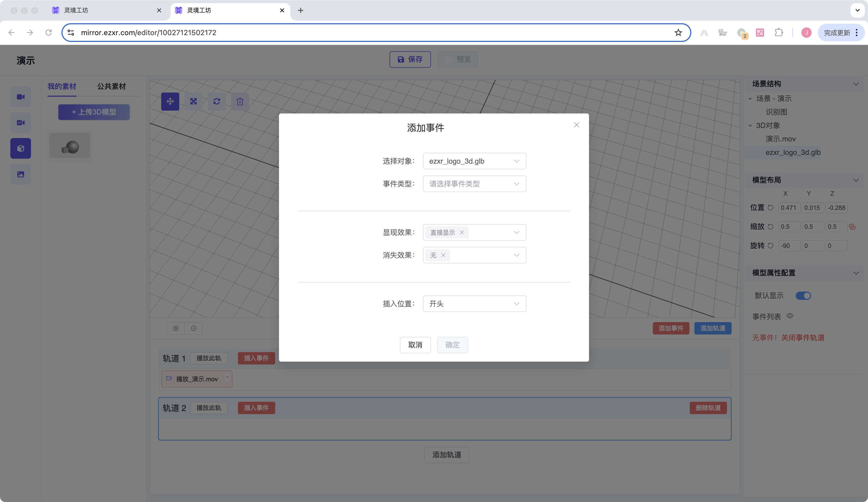Remove the 直接显示 tag
The image size is (868, 502).
[462, 232]
